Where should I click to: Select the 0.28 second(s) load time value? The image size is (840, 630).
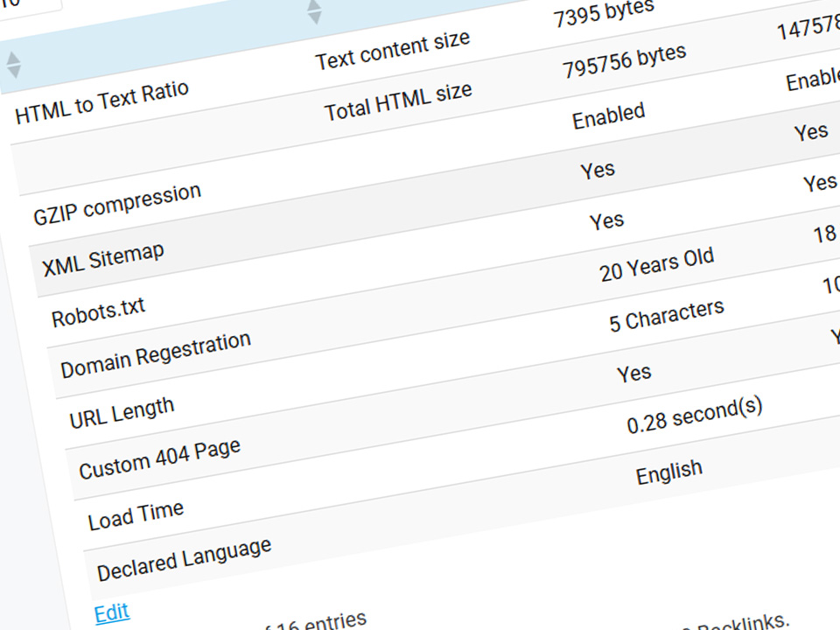[x=695, y=415]
